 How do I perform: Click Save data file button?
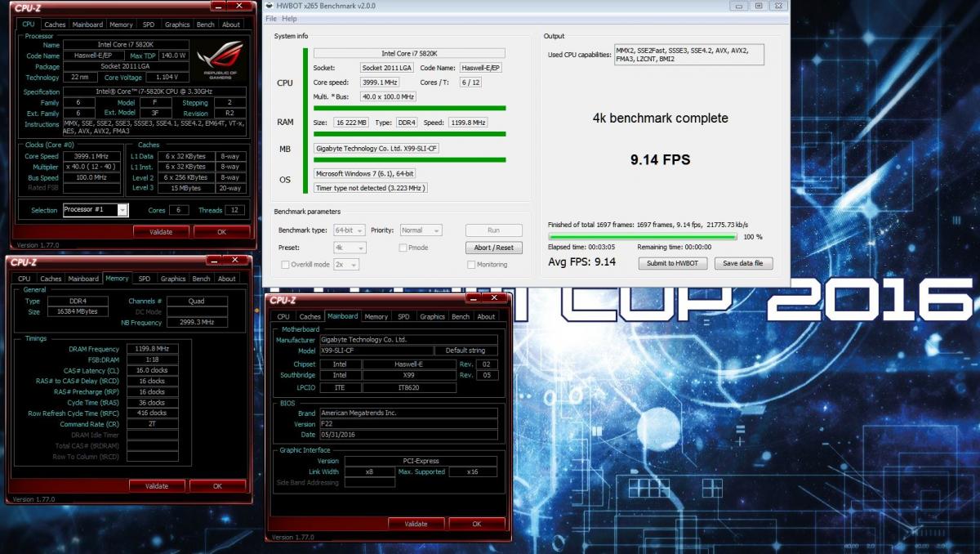coord(743,263)
